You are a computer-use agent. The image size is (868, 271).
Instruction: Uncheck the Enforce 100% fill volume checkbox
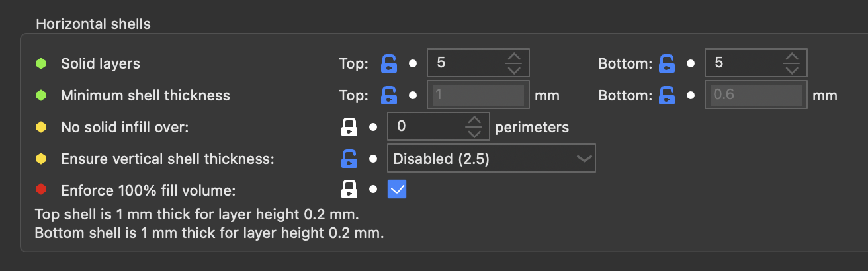[x=397, y=190]
